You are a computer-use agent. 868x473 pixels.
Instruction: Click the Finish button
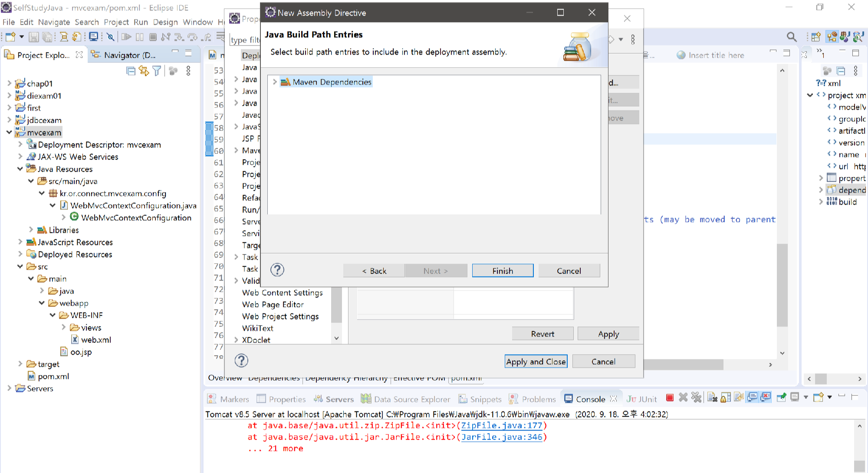point(503,271)
